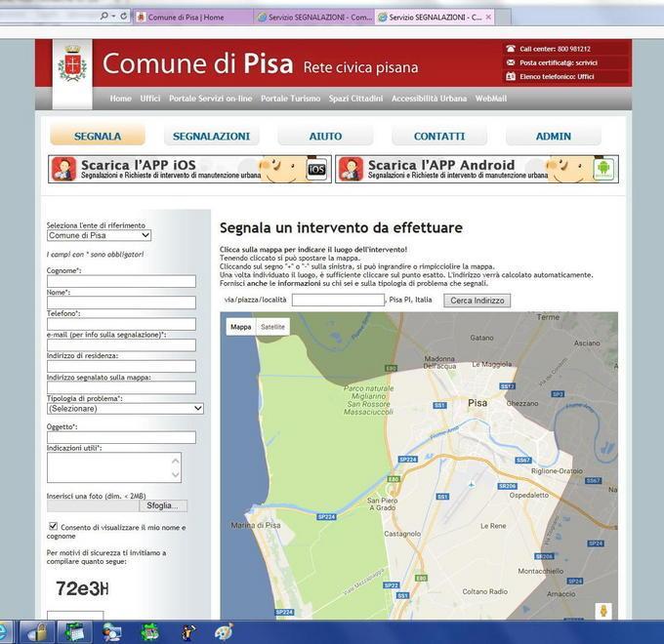Close the active Servizio SEGNALAZIONI tab

(x=488, y=17)
